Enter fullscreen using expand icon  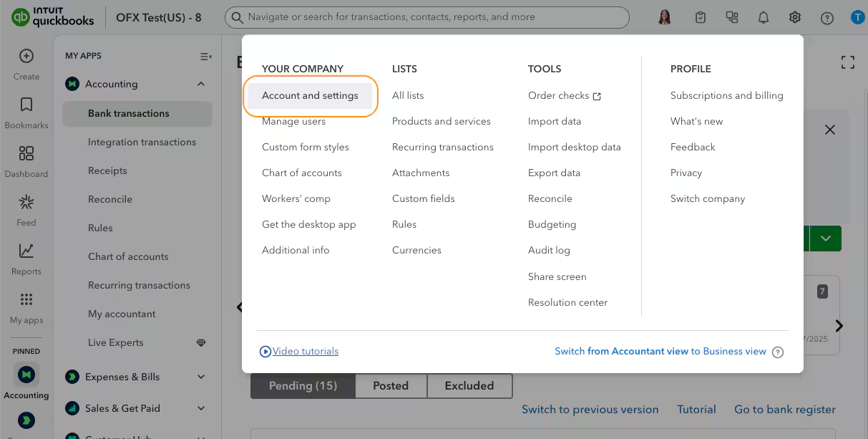pos(848,62)
